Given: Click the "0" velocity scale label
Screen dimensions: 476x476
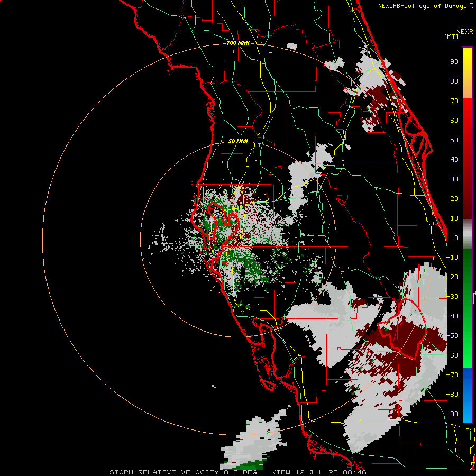Looking at the screenshot, I should pyautogui.click(x=456, y=237).
